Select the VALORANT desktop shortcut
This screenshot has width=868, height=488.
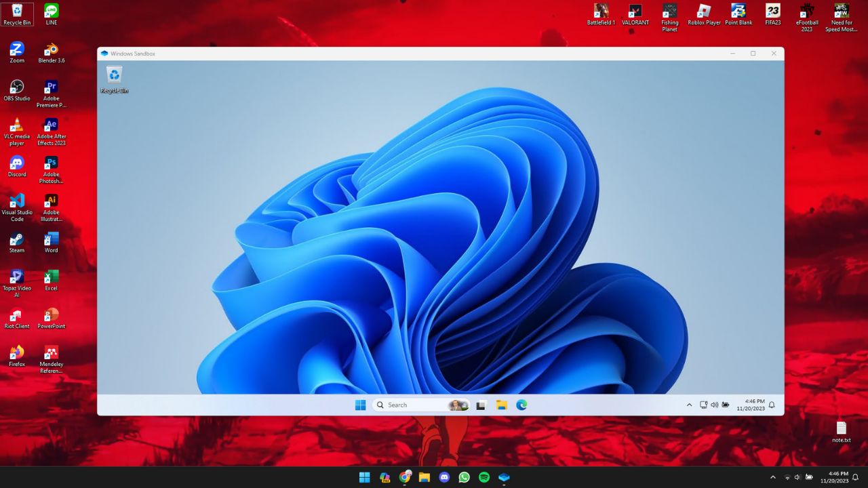635,14
